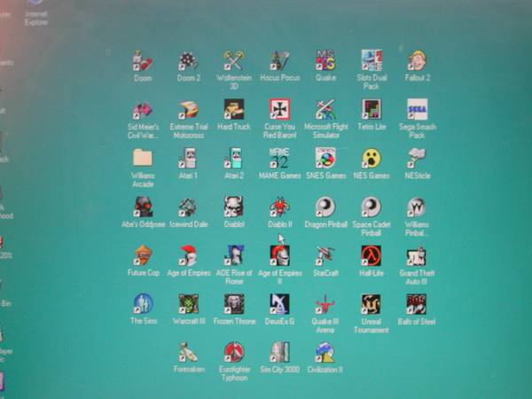The width and height of the screenshot is (532, 399).
Task: Click the Sega Smash Pack icon
Action: (417, 110)
